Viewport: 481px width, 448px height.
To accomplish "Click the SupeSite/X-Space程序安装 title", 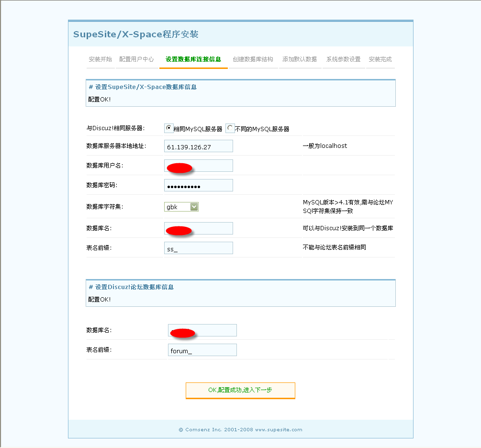I will pyautogui.click(x=136, y=34).
